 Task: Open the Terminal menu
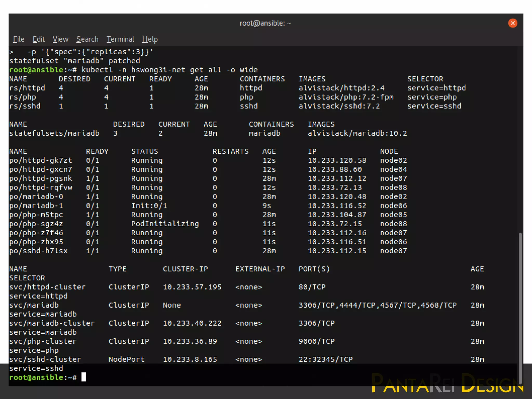120,39
